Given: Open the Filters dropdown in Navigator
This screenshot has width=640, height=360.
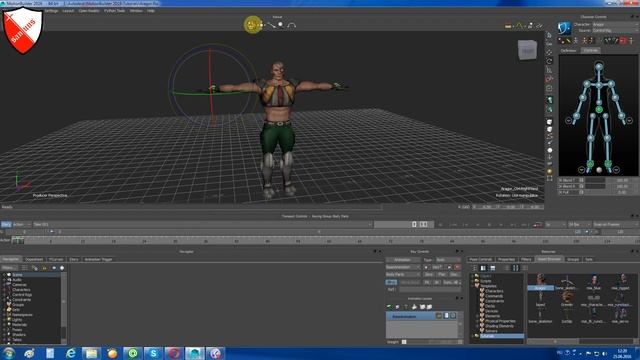Looking at the screenshot, I should tap(9, 268).
